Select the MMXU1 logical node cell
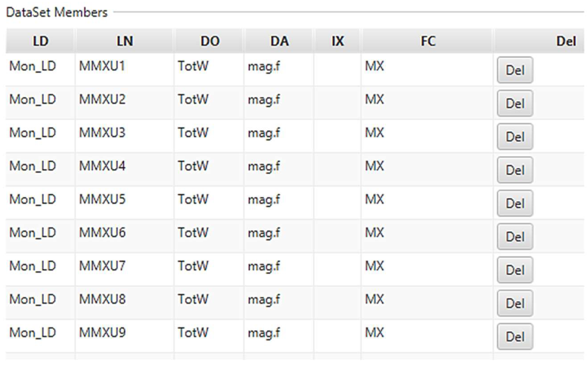The height and width of the screenshot is (367, 588). (x=102, y=66)
